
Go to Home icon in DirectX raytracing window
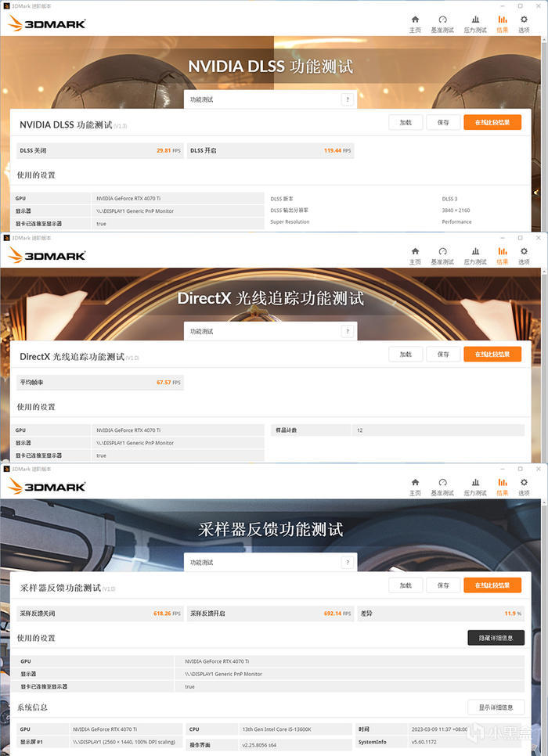click(415, 256)
